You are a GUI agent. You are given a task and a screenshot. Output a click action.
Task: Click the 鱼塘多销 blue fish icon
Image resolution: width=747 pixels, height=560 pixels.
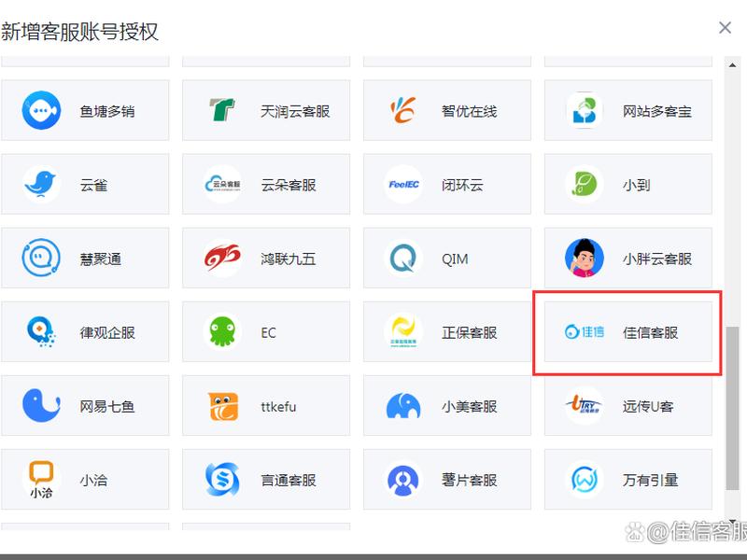(41, 110)
